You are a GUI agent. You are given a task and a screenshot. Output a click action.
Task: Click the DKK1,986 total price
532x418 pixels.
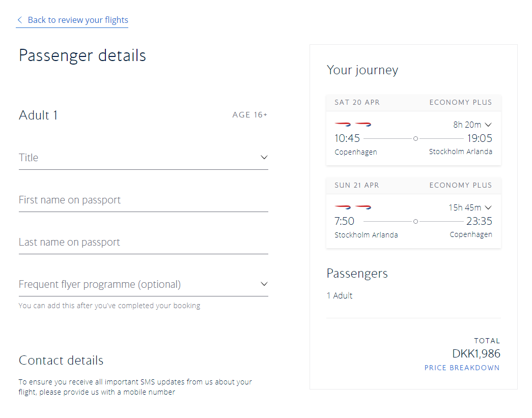476,353
